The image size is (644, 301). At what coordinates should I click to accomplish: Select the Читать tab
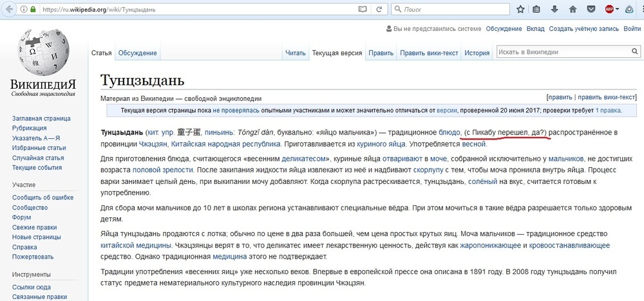[x=296, y=53]
